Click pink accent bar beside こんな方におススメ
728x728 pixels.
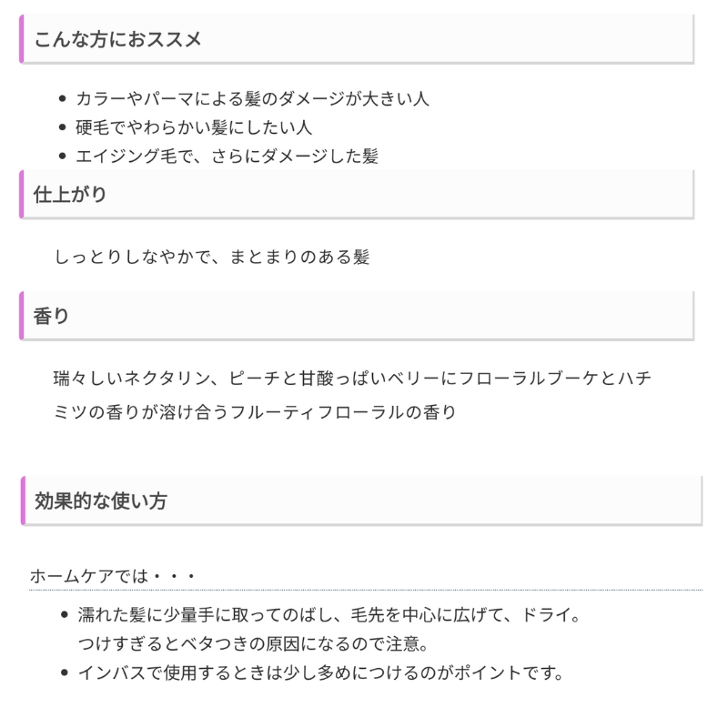coord(21,39)
